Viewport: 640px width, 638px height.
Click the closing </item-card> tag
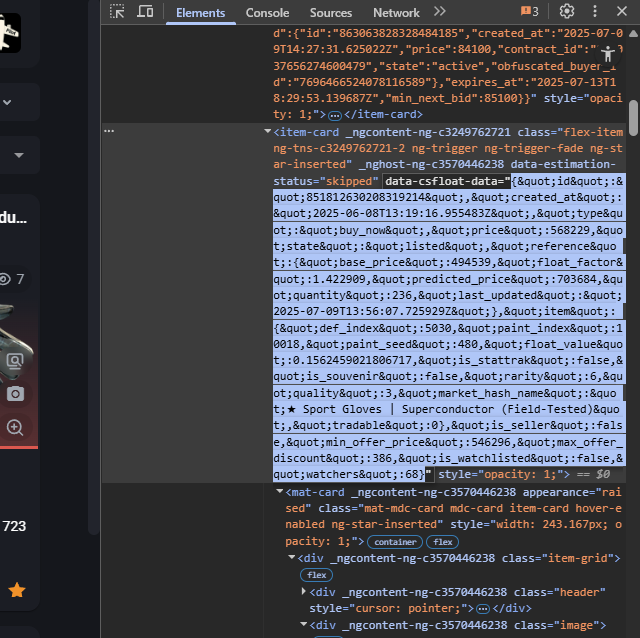tap(383, 114)
